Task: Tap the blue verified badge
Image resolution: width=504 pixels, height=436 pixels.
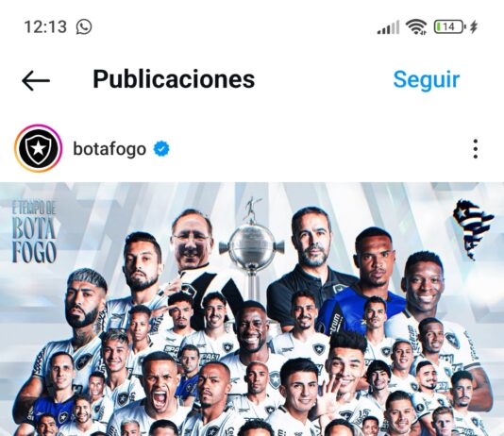Action: [161, 149]
